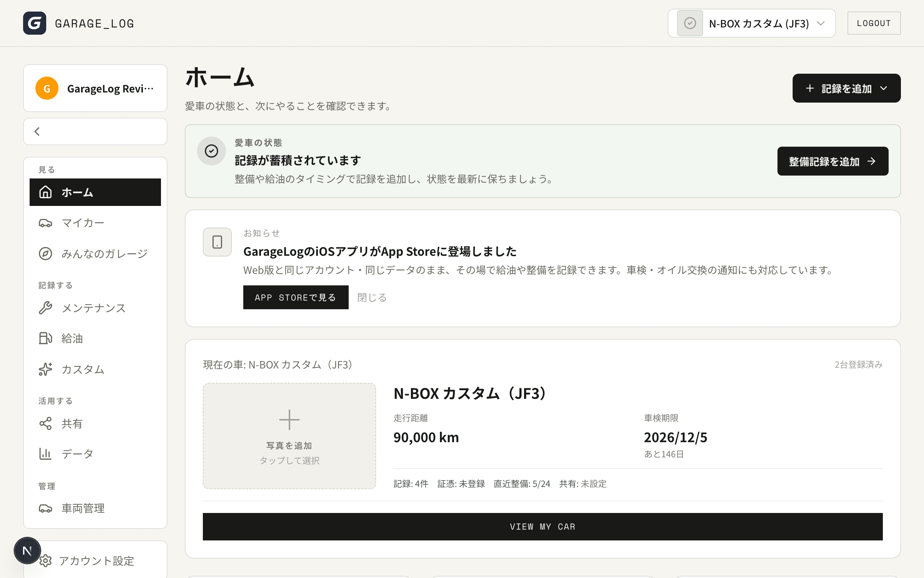Viewport: 924px width, 578px height.
Task: Click the 車両管理 car icon
Action: coord(45,508)
